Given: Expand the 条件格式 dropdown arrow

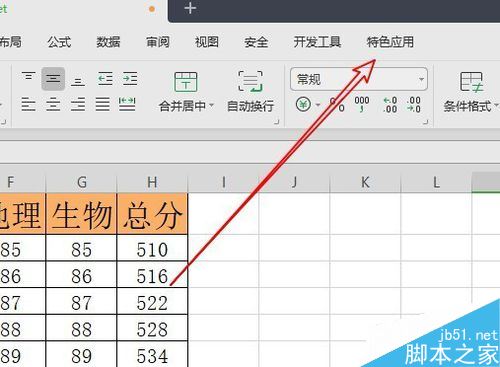Looking at the screenshot, I should [x=496, y=106].
